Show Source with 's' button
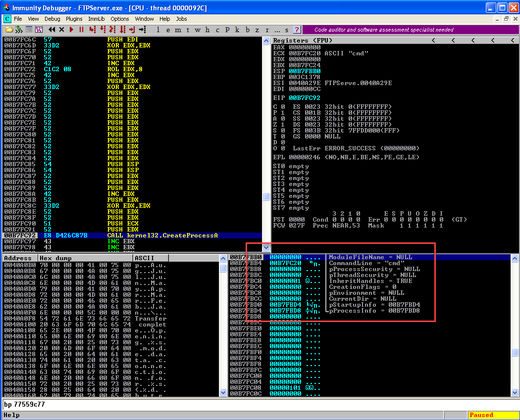This screenshot has height=420, width=520. coord(287,30)
